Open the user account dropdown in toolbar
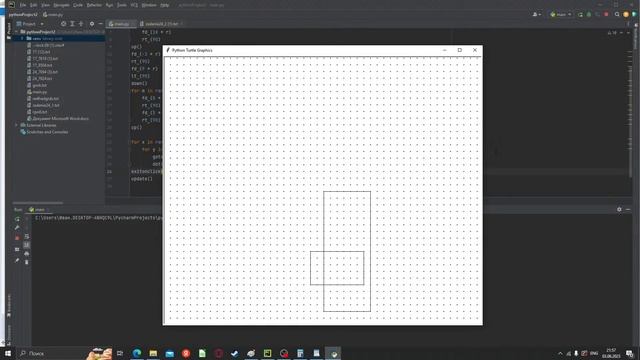640x360 pixels. [x=537, y=14]
